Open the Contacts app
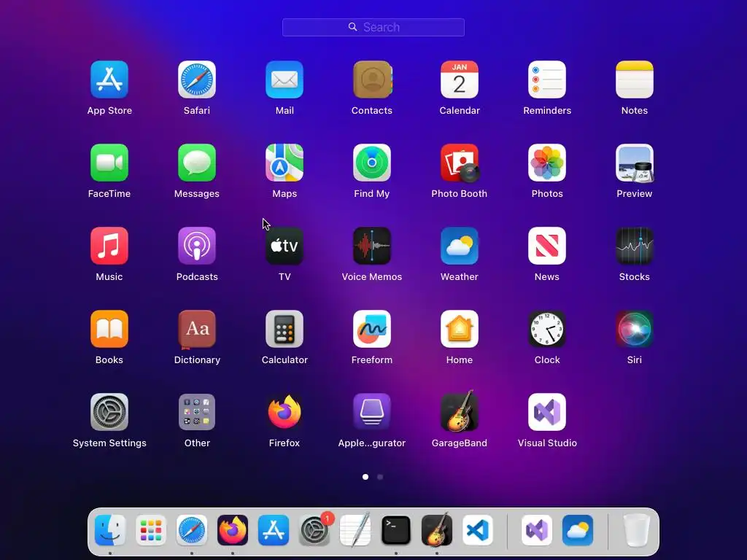The image size is (747, 560). [x=372, y=79]
